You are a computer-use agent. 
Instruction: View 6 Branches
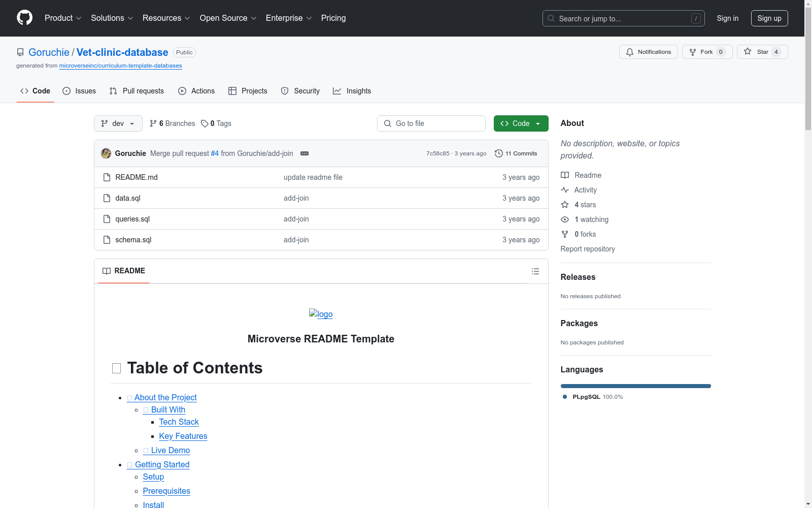172,123
